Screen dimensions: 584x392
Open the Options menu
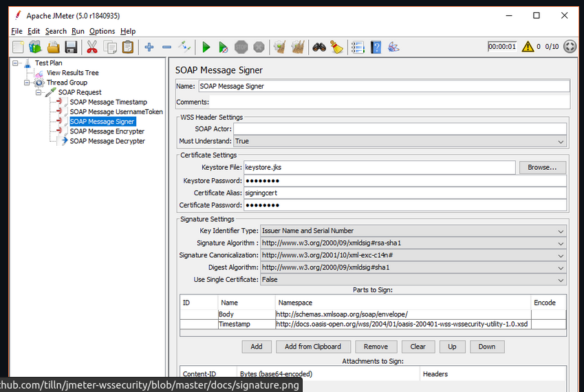(102, 31)
